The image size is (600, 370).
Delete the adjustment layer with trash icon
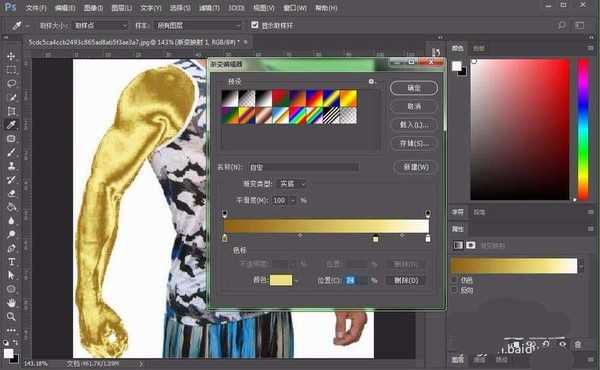pos(578,345)
